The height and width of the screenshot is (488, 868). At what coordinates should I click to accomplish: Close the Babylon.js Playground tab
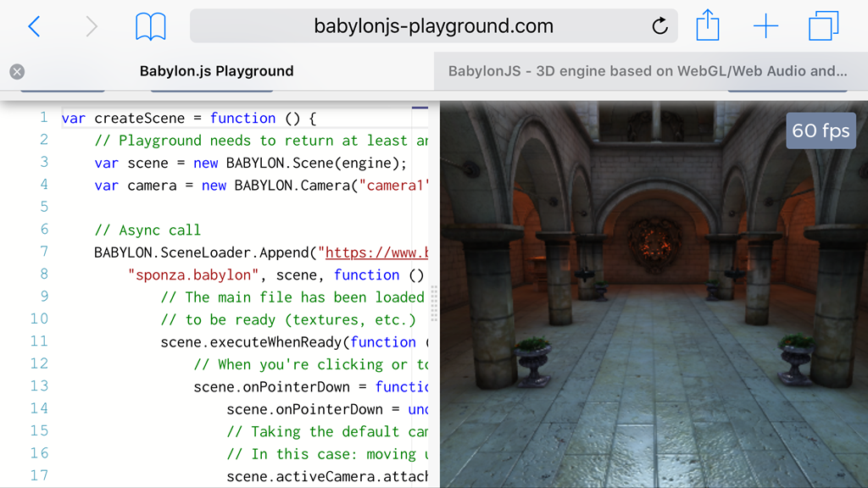coord(17,71)
